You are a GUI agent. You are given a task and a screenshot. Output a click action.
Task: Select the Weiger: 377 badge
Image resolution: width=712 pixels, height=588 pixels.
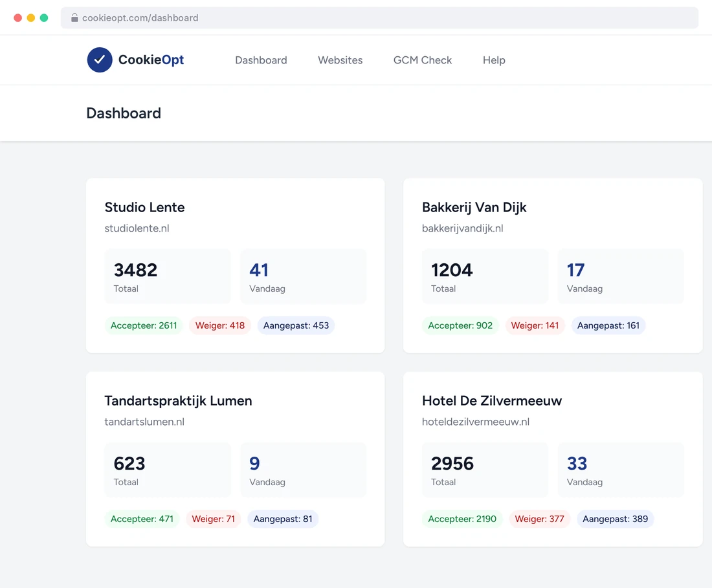[x=539, y=519]
